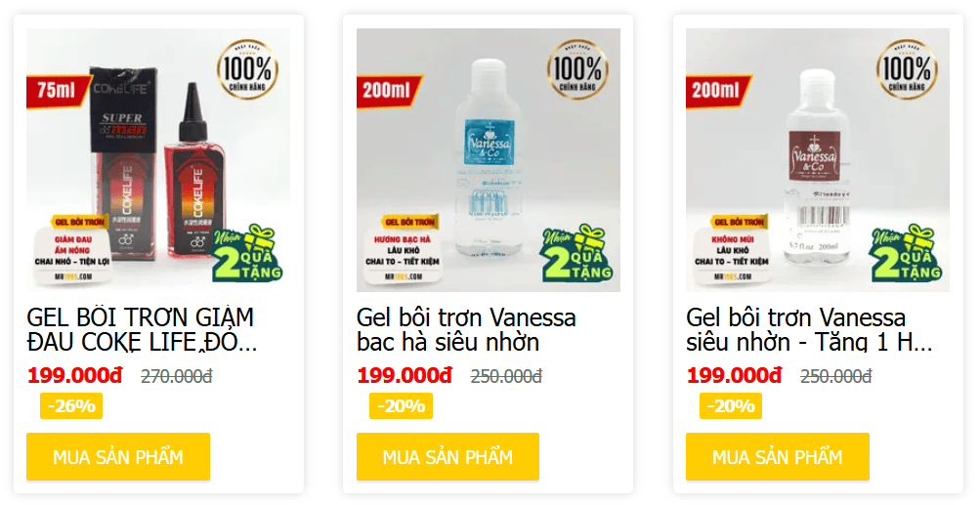Click the -20% discount tag on Vanessa bạc hà
Image resolution: width=980 pixels, height=505 pixels.
(401, 406)
